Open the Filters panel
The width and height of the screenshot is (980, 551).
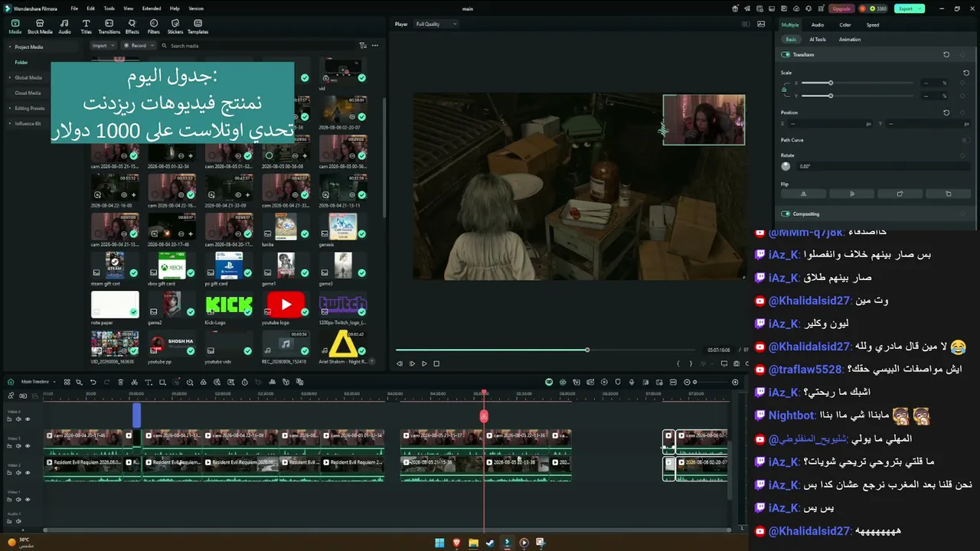pos(154,27)
